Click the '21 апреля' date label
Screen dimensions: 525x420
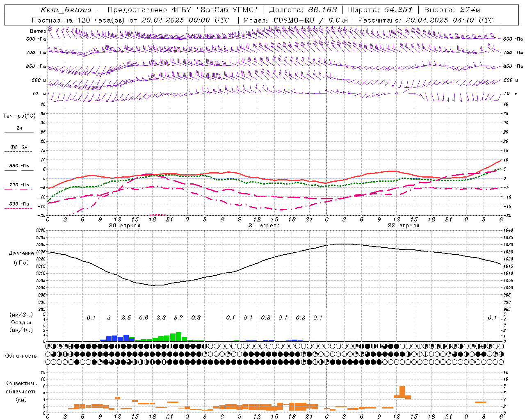pyautogui.click(x=264, y=226)
